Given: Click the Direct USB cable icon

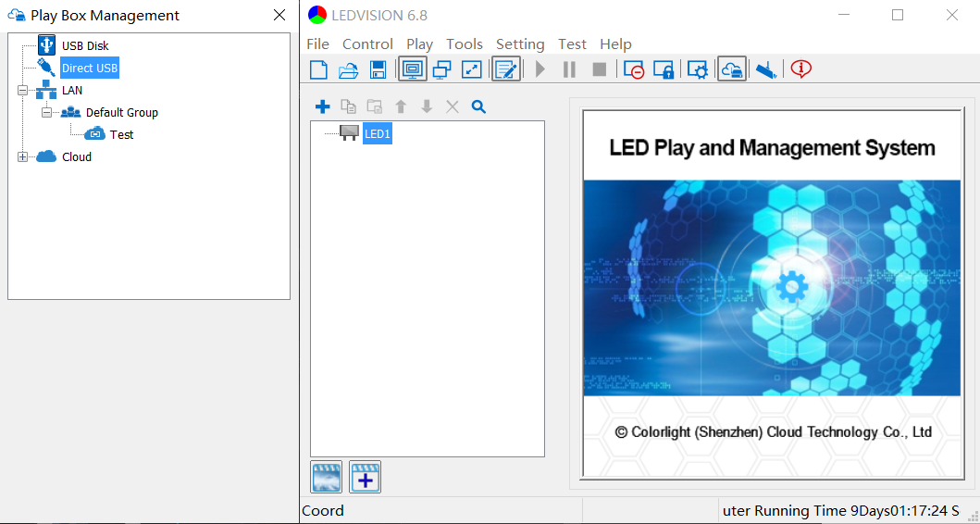Looking at the screenshot, I should coord(47,68).
